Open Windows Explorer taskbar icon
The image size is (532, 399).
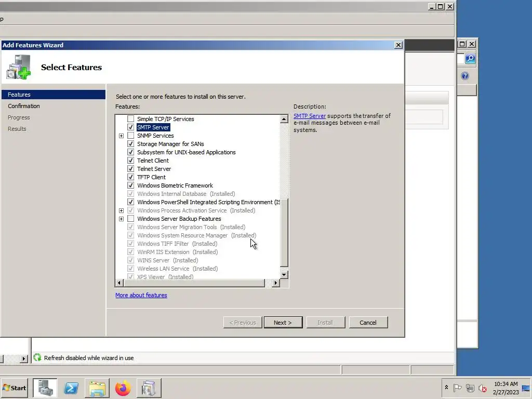(97, 388)
